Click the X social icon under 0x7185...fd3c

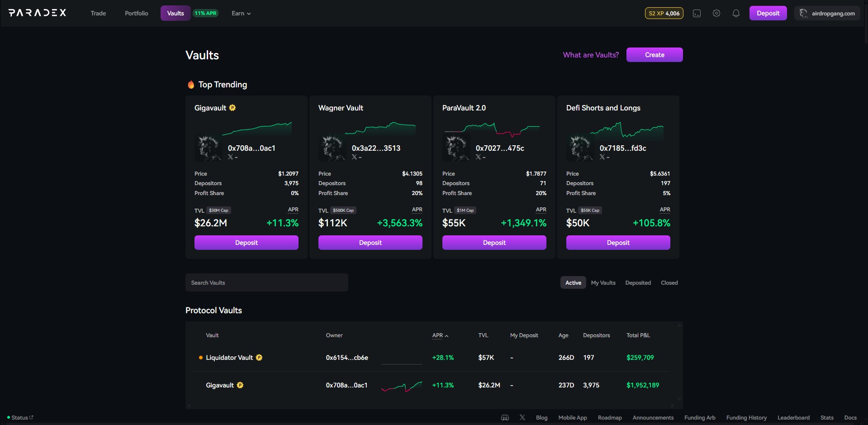pos(602,157)
